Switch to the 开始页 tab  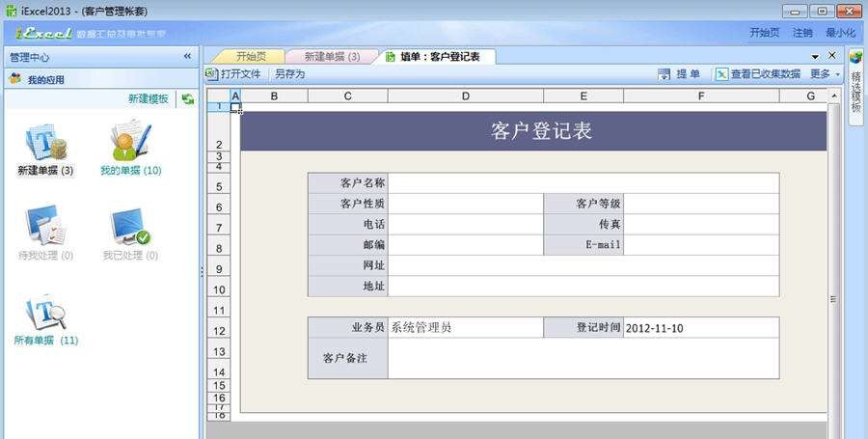[x=251, y=57]
